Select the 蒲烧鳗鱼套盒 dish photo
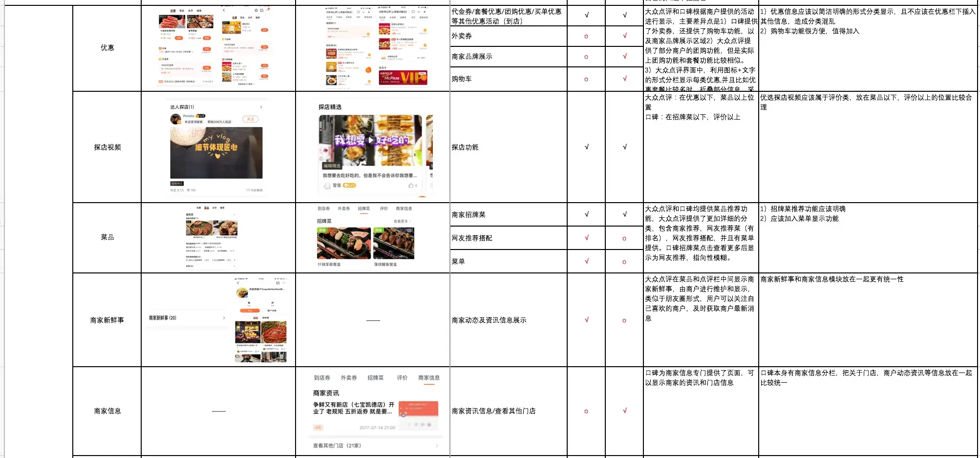The height and width of the screenshot is (458, 980). [x=394, y=243]
